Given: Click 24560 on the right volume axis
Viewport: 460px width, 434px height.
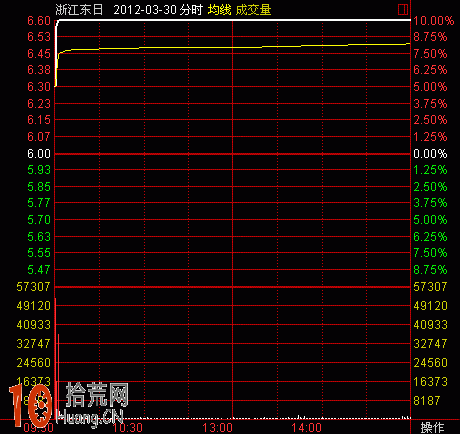Looking at the screenshot, I should coord(430,363).
